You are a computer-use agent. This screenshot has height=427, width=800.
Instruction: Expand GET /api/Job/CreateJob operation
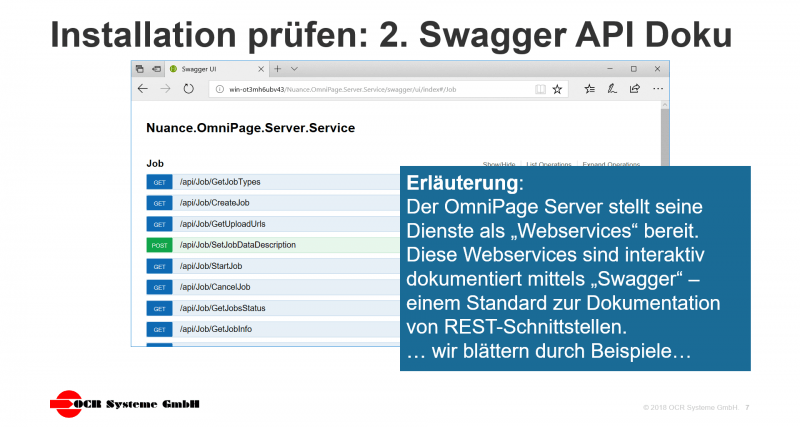[273, 203]
